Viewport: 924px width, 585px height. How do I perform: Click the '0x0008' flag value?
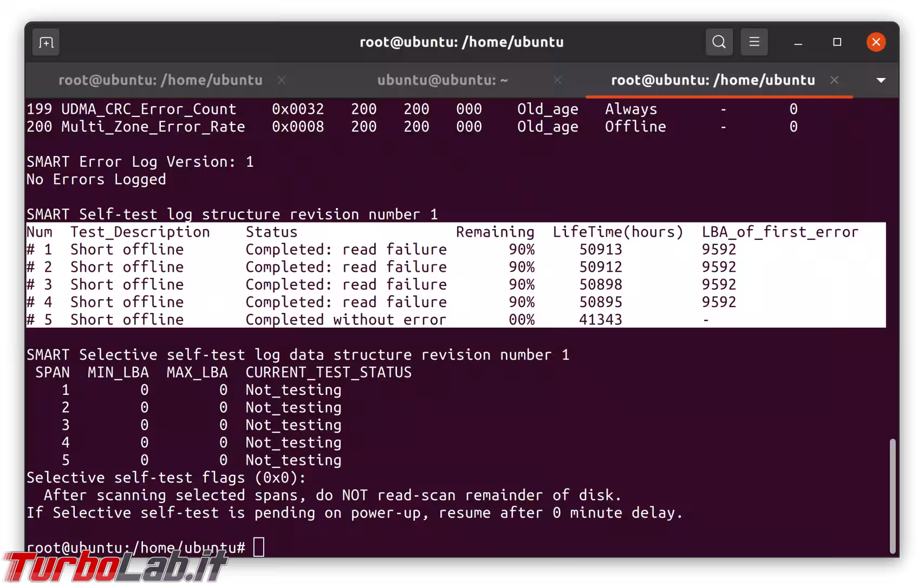click(298, 127)
